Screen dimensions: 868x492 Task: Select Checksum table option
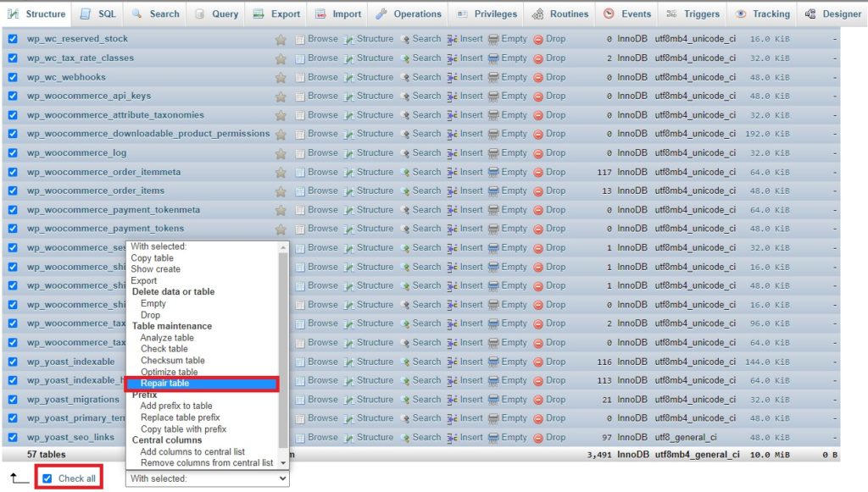[x=172, y=361]
